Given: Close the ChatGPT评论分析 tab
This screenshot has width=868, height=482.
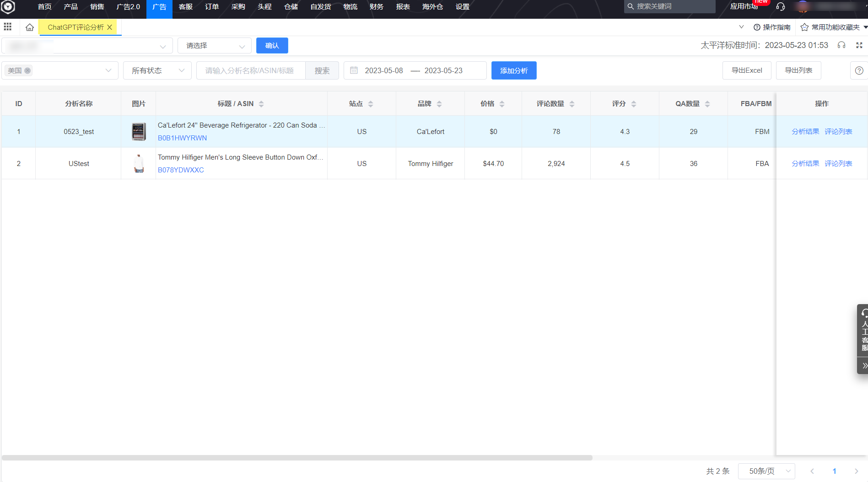Looking at the screenshot, I should tap(110, 27).
